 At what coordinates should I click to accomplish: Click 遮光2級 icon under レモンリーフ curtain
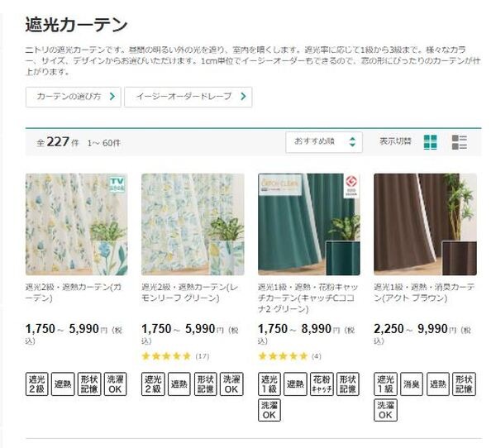153,384
